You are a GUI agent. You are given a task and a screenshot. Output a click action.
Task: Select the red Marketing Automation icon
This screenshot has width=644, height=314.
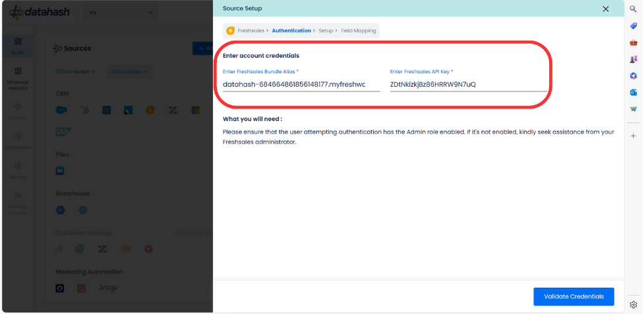click(81, 288)
